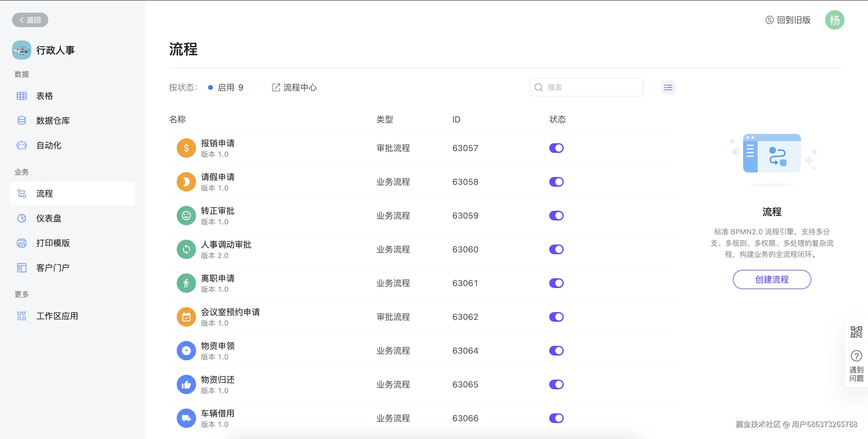
Task: Click the 遇到问题 help icon
Action: 856,356
